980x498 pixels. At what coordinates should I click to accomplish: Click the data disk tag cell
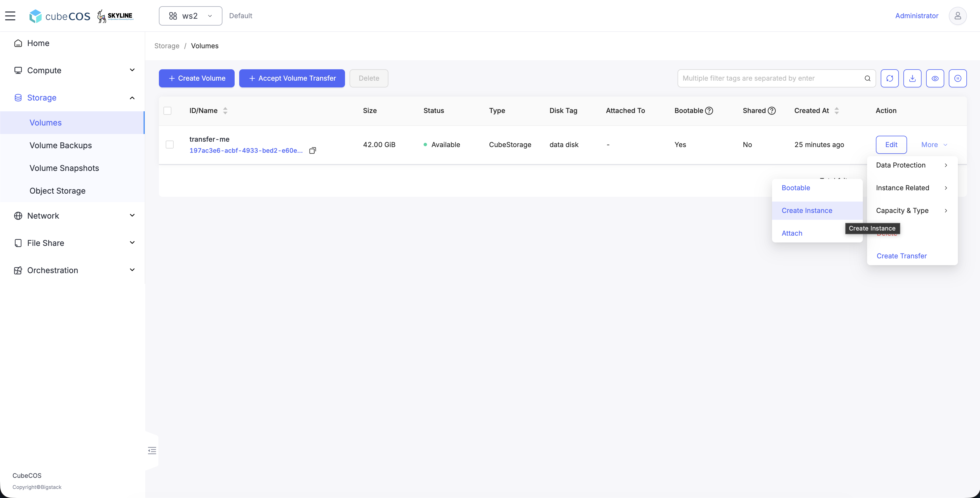point(564,145)
